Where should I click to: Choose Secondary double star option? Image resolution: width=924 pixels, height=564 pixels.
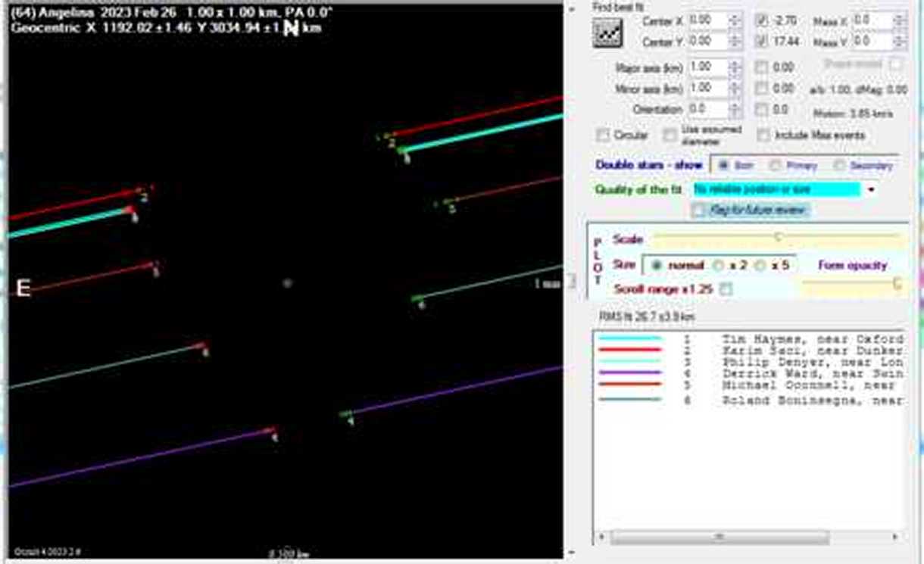(838, 165)
